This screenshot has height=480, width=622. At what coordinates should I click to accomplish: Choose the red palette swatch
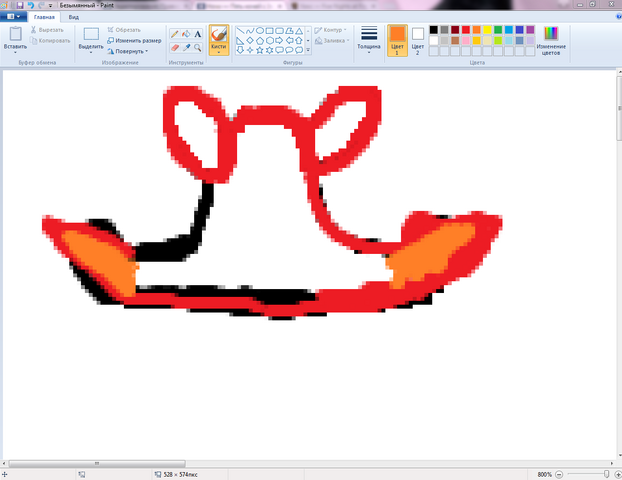(466, 30)
